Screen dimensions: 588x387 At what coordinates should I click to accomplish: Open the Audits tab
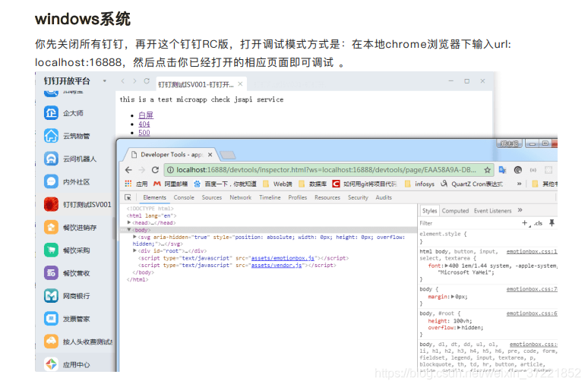coord(384,197)
